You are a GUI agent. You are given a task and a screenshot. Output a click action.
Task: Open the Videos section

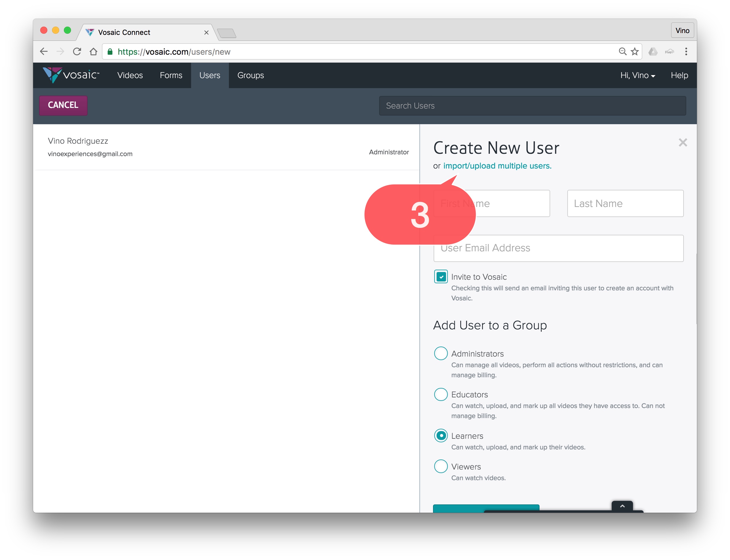point(130,75)
